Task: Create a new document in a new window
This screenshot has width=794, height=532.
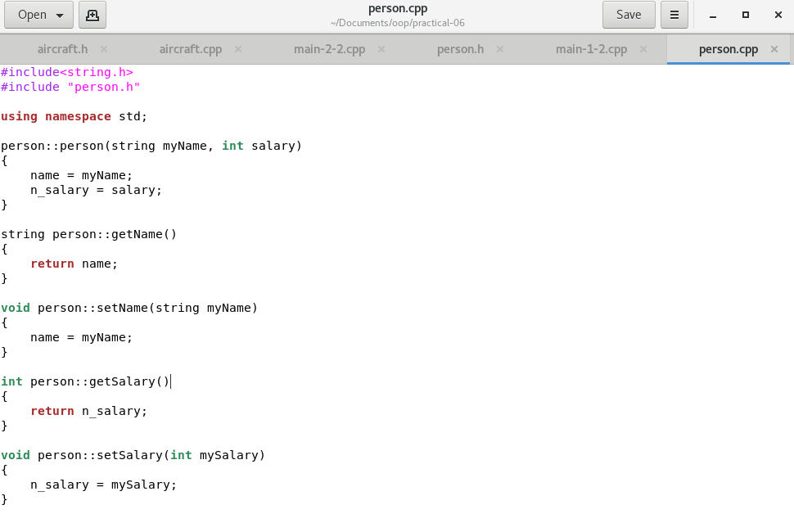Action: (x=92, y=15)
